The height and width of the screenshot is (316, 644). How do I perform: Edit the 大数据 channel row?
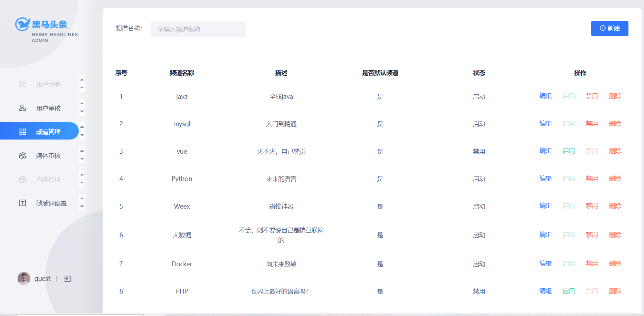click(546, 235)
